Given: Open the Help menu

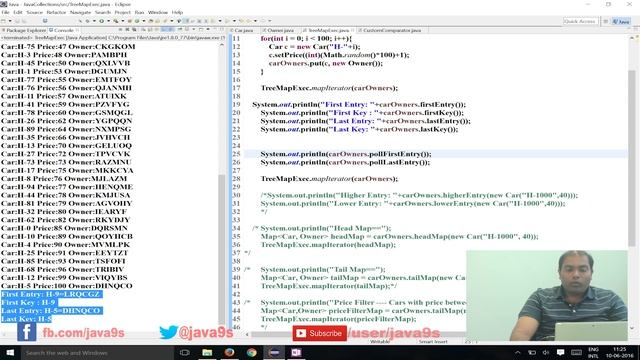Looking at the screenshot, I should pyautogui.click(x=177, y=12).
